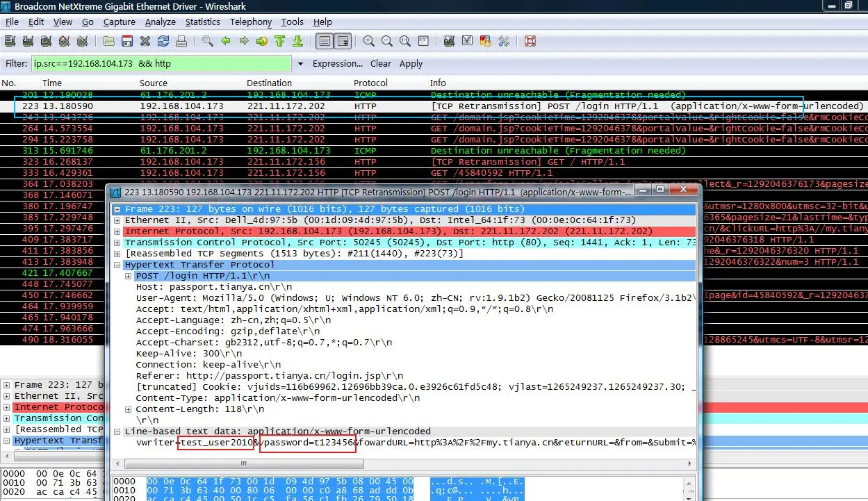Click the Expression... button
Viewport: 868px width, 501px height.
(337, 63)
